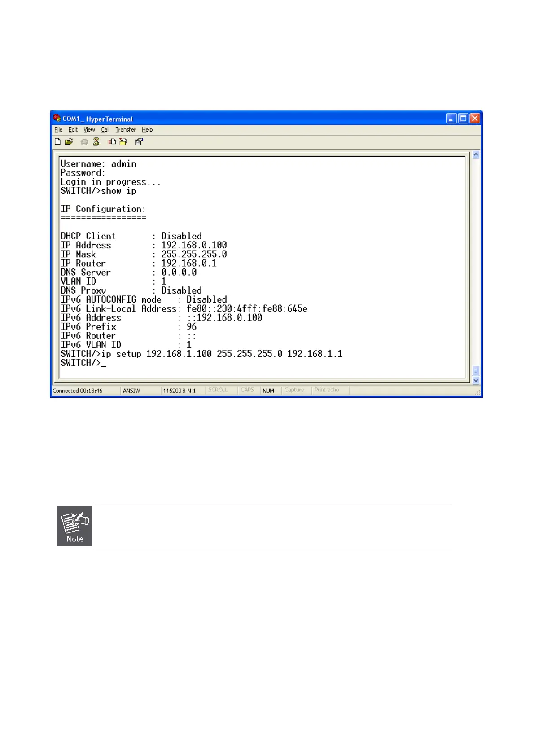This screenshot has width=534, height=756.
Task: Click the greyed-out Call phone icon
Action: [84, 142]
